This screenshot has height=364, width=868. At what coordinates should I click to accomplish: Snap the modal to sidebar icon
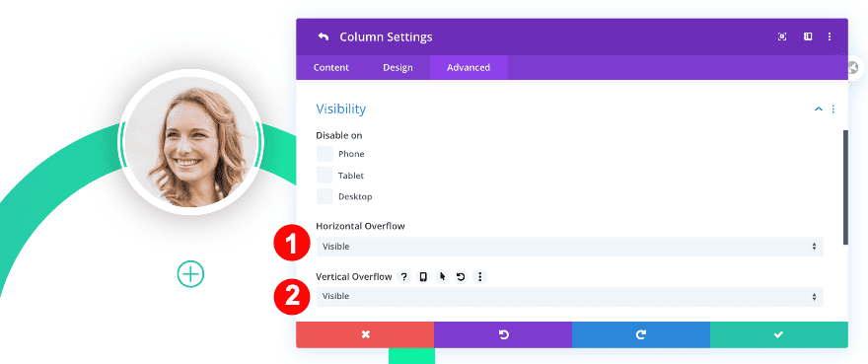(808, 36)
